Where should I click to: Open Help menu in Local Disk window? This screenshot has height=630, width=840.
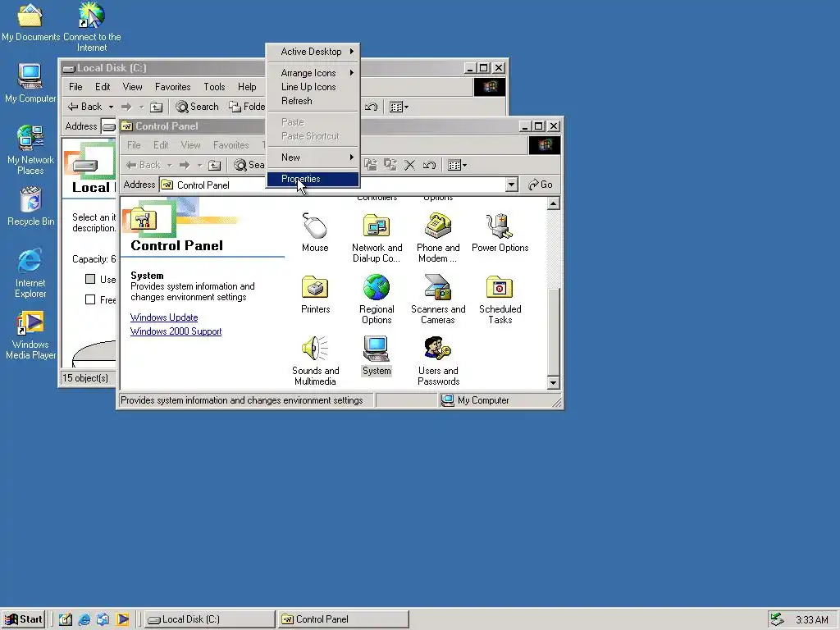247,87
